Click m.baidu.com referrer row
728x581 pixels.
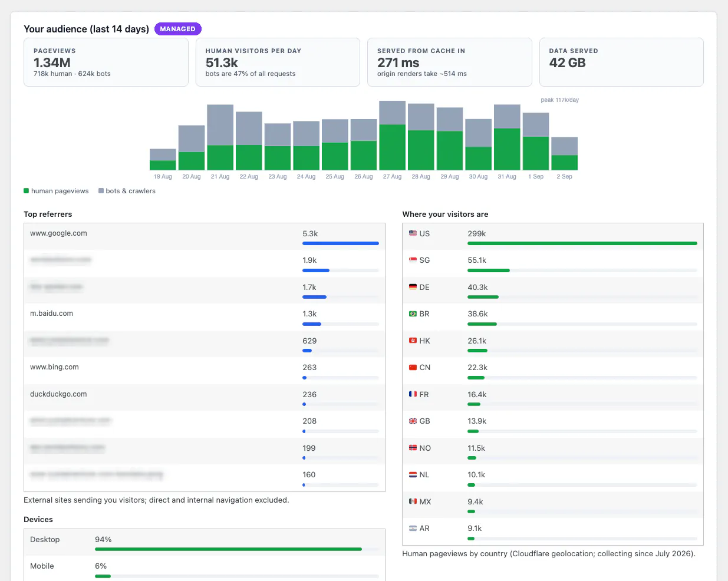[x=205, y=317]
